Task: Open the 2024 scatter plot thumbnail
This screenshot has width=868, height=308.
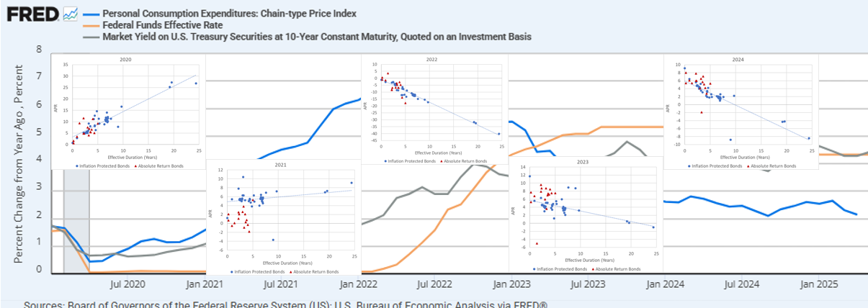Action: pyautogui.click(x=741, y=112)
